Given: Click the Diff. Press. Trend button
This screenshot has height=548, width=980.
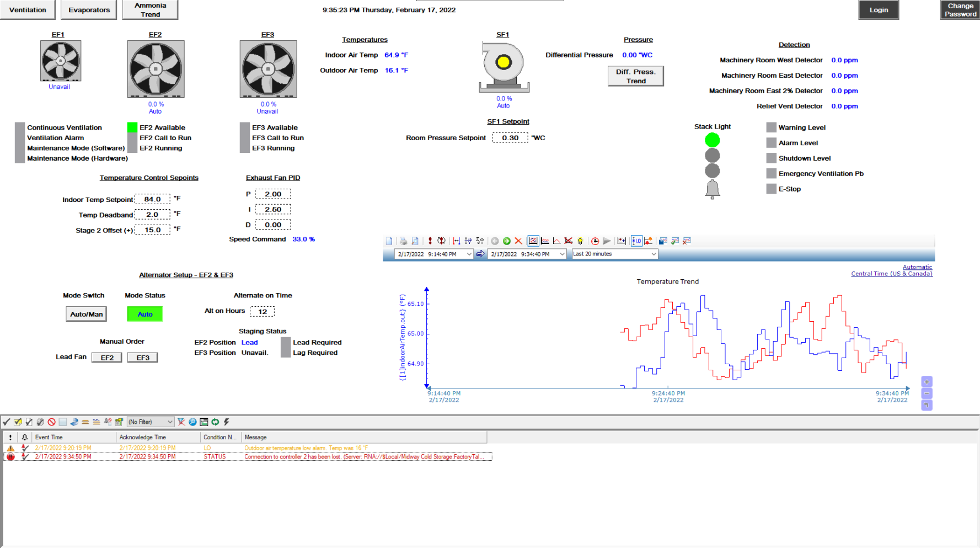Looking at the screenshot, I should click(635, 76).
